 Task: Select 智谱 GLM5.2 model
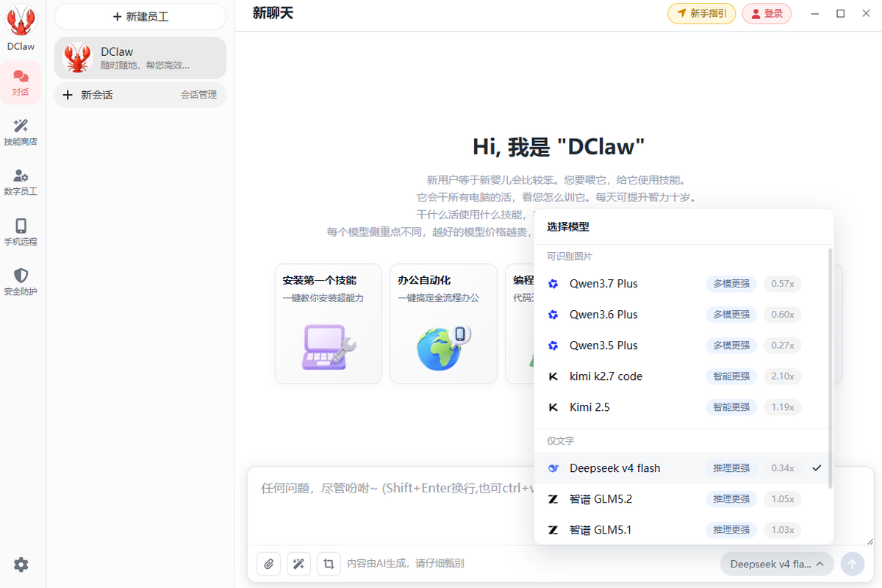[684, 499]
